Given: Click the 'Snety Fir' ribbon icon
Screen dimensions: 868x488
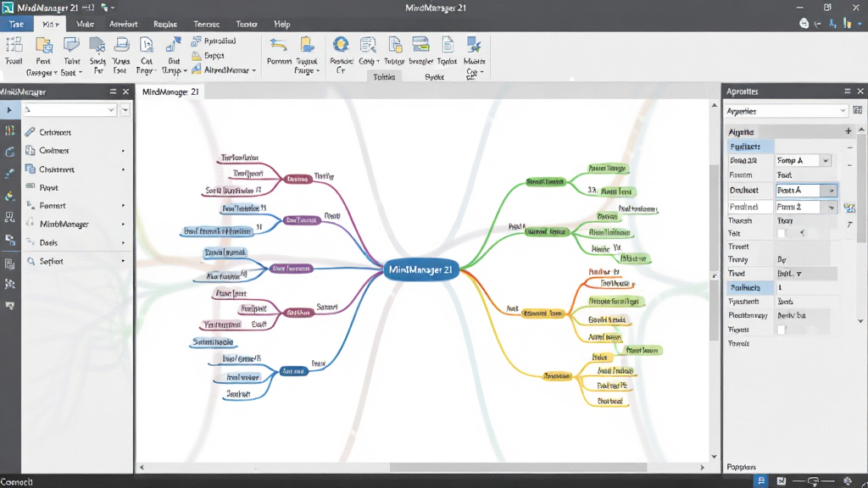Looking at the screenshot, I should (97, 46).
